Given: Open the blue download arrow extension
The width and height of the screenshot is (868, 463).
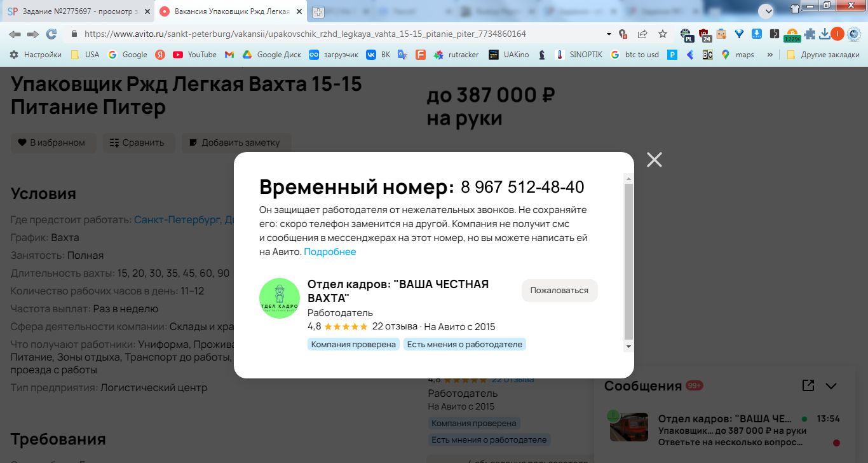Looking at the screenshot, I should click(x=757, y=34).
